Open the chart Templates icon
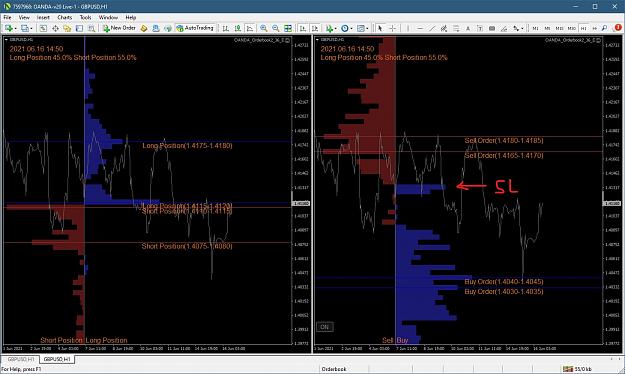Image resolution: width=625 pixels, height=374 pixels. pyautogui.click(x=361, y=28)
